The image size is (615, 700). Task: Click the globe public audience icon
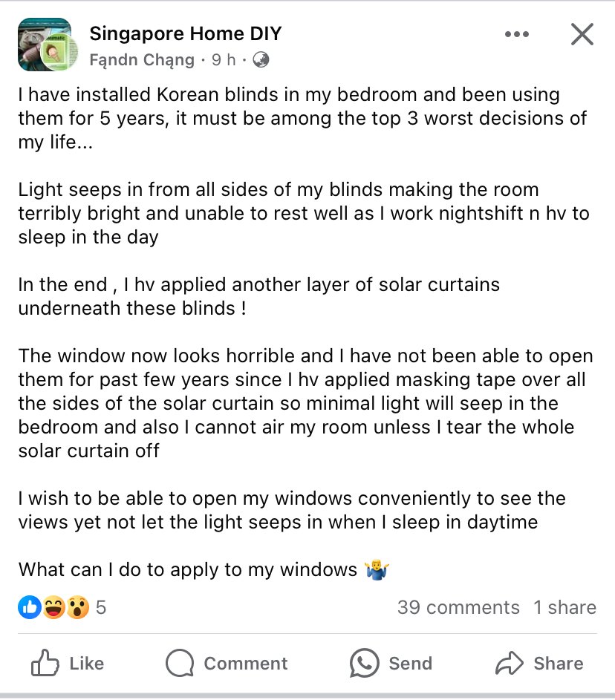point(261,60)
